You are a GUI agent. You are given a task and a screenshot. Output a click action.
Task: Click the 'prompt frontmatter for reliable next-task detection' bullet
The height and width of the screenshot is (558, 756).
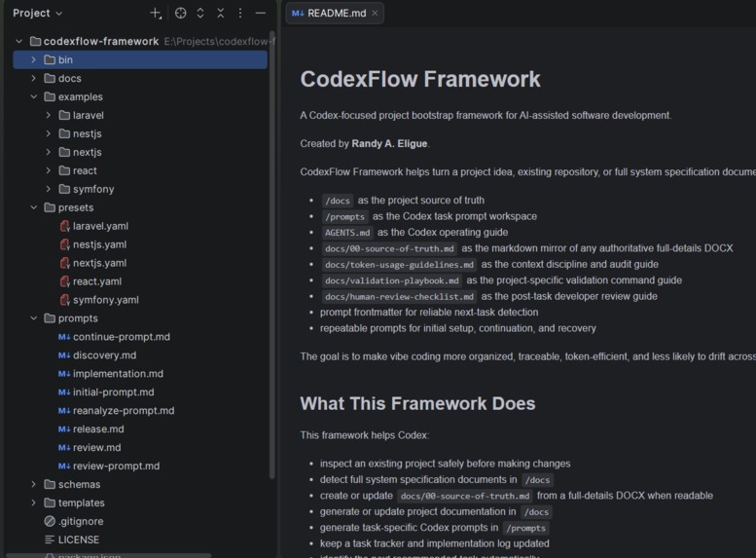[429, 313]
